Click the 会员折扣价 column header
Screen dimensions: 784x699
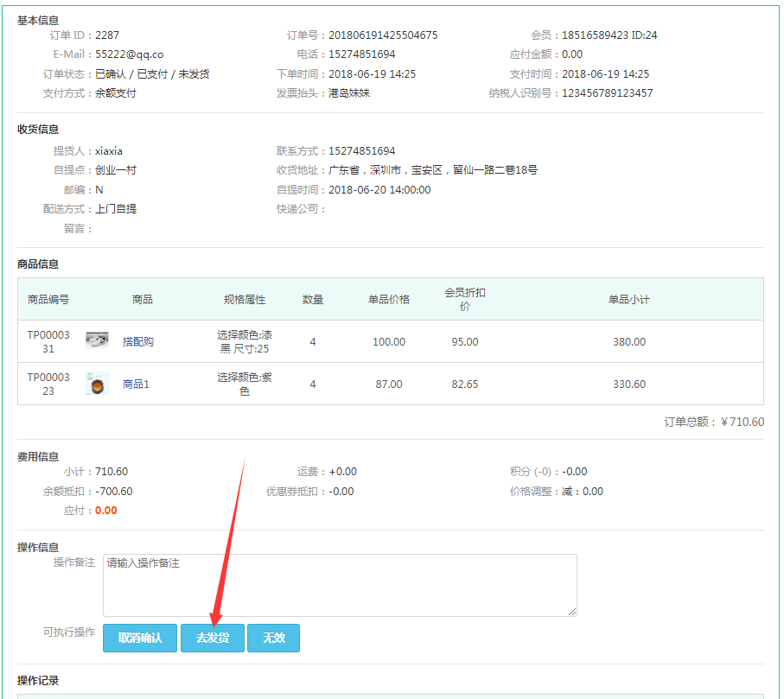pos(465,299)
